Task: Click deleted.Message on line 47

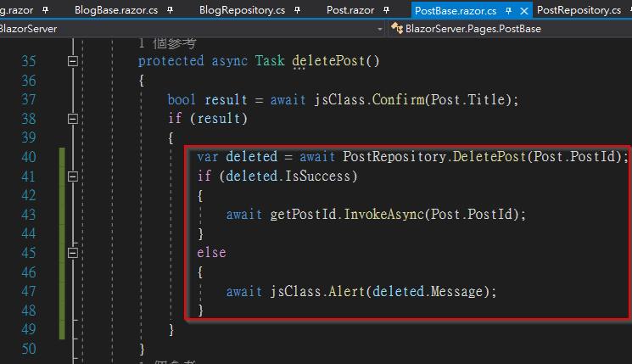Action: pyautogui.click(x=428, y=291)
